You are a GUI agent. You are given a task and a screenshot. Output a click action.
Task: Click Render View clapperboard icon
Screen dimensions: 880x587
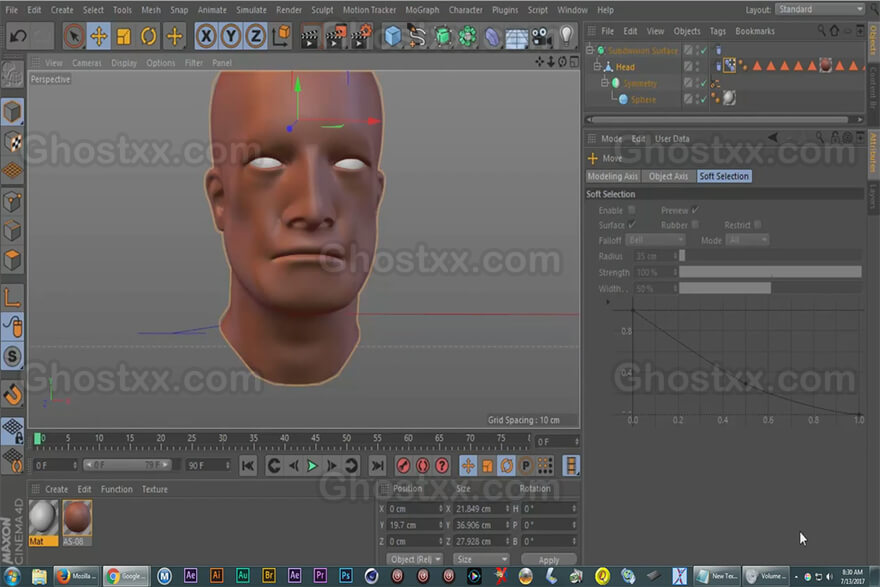click(x=310, y=36)
